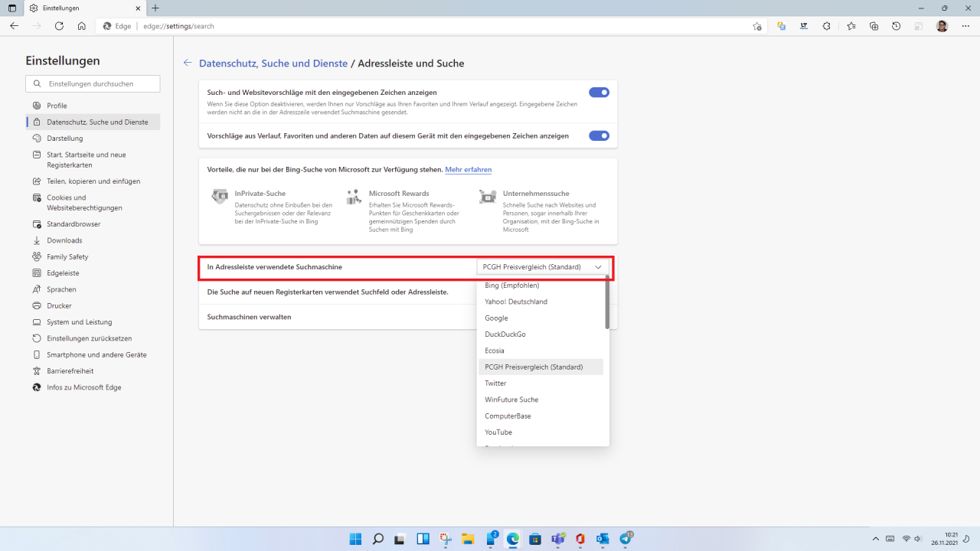Click the Mehr erfahren link

469,169
